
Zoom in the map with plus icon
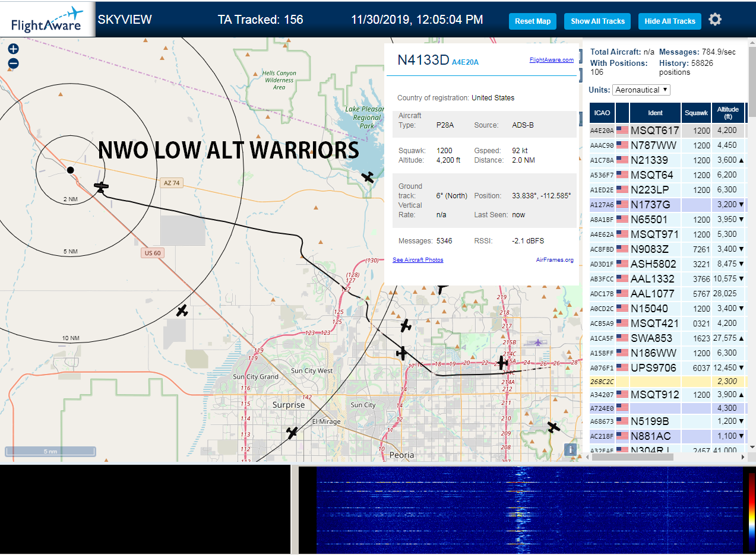[14, 49]
